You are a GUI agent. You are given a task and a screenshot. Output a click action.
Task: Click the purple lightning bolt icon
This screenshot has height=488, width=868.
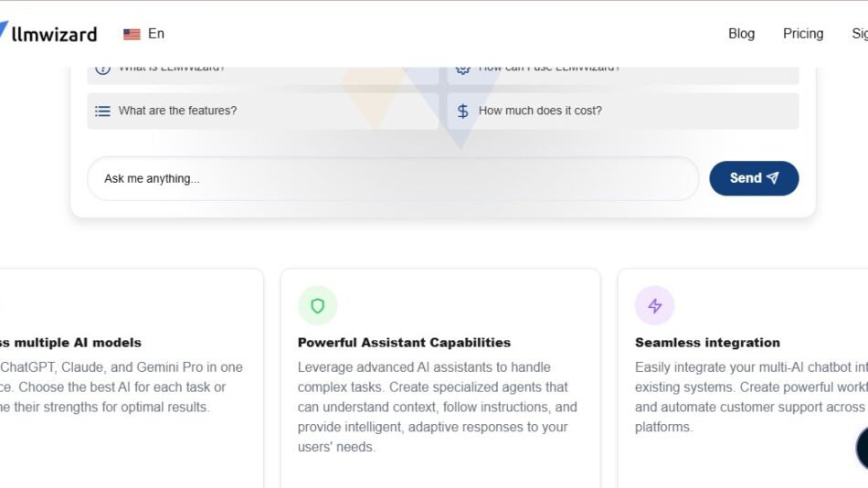655,306
